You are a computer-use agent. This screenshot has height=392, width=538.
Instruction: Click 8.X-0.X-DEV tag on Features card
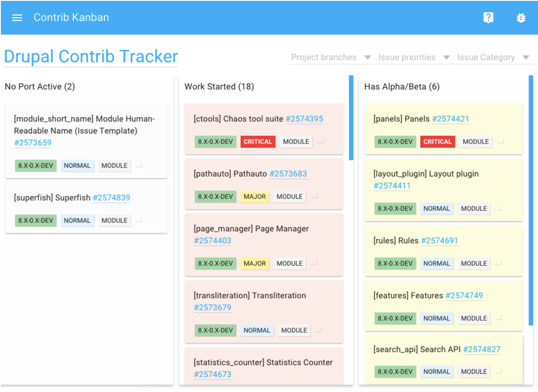[x=395, y=318]
